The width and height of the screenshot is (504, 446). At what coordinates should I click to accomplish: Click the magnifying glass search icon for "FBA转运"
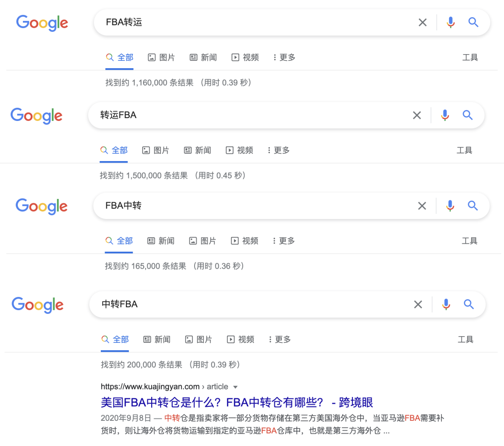(x=473, y=22)
